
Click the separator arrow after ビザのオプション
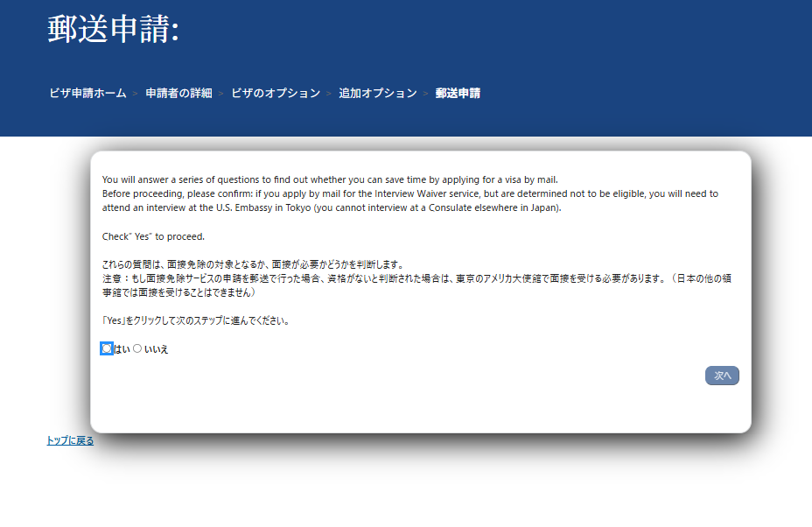[x=329, y=93]
